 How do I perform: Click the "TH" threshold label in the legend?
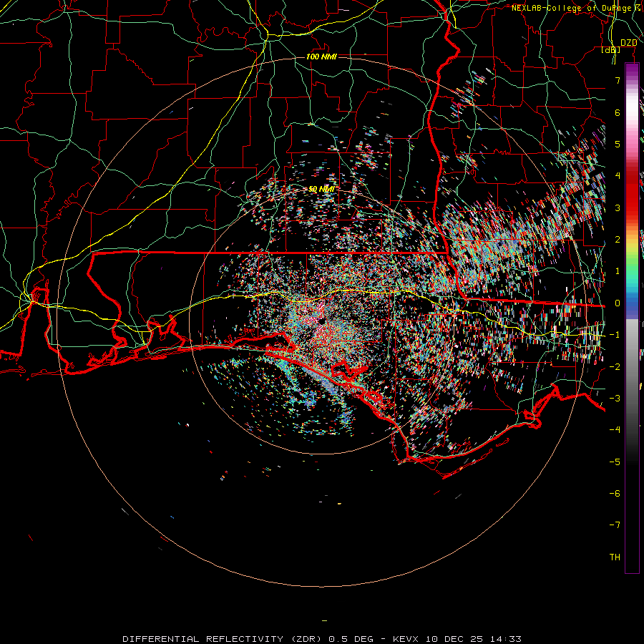pos(615,557)
